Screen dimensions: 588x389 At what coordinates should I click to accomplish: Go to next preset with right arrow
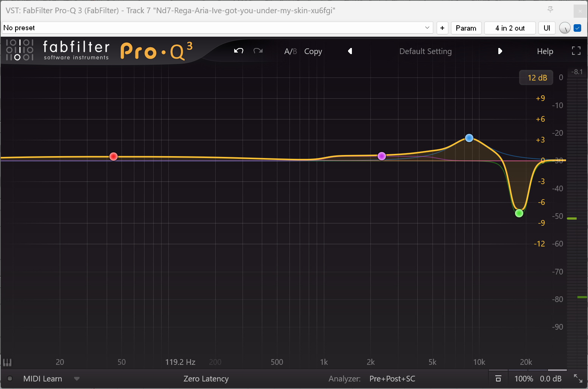pos(500,51)
